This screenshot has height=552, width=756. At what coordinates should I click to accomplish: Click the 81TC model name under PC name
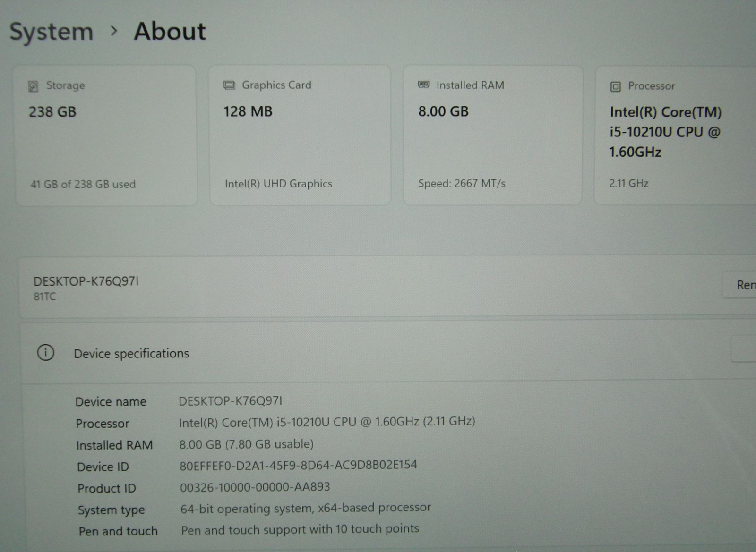pos(45,297)
